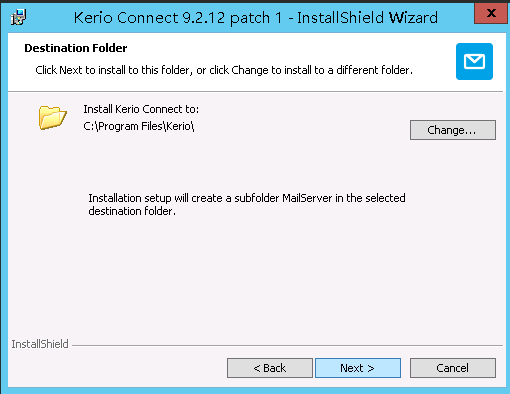Cancel the Kerio Connect installation
This screenshot has width=510, height=394.
click(x=453, y=368)
